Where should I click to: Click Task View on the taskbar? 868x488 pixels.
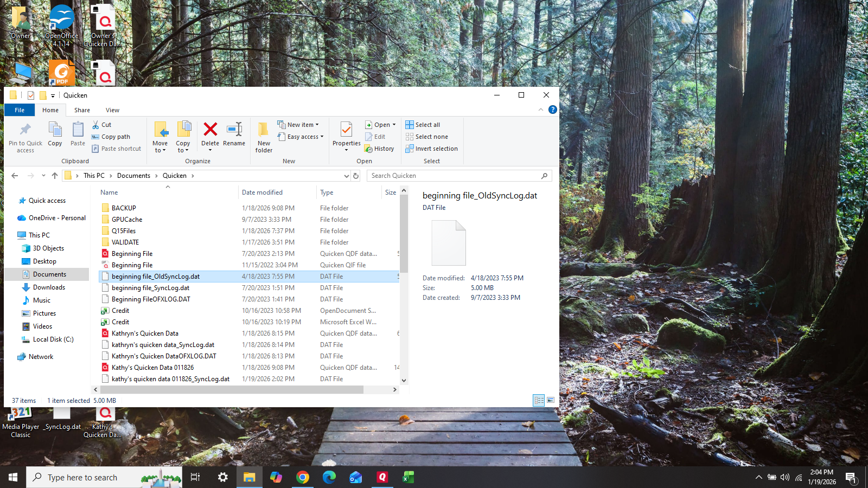click(x=195, y=477)
